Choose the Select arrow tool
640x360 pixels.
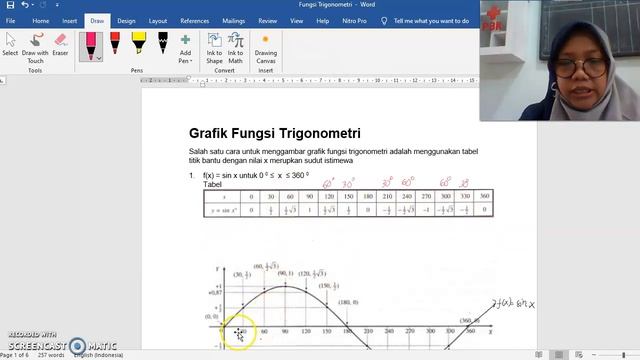10,45
